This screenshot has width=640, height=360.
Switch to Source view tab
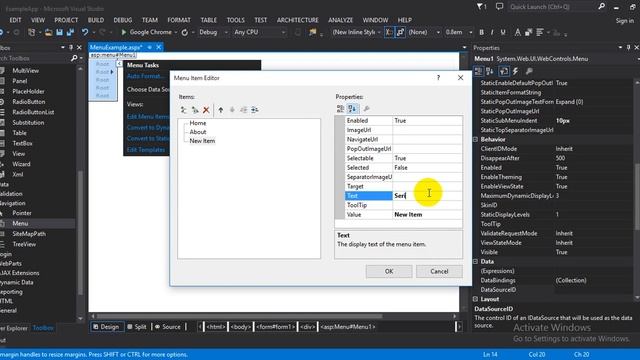point(168,327)
